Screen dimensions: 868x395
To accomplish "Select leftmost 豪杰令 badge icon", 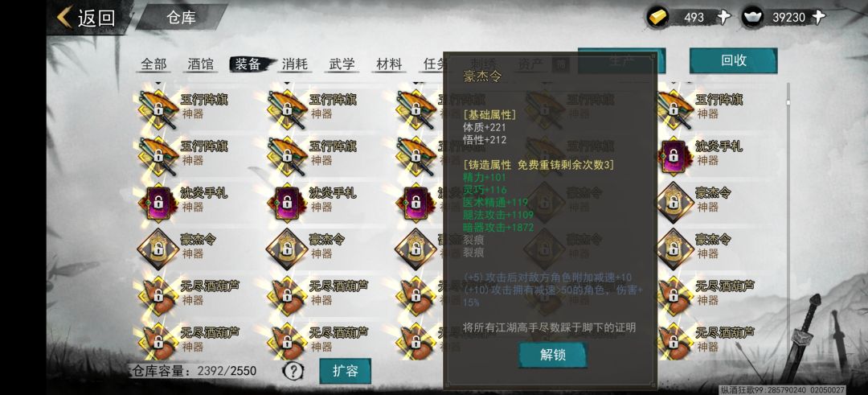I will pos(158,249).
